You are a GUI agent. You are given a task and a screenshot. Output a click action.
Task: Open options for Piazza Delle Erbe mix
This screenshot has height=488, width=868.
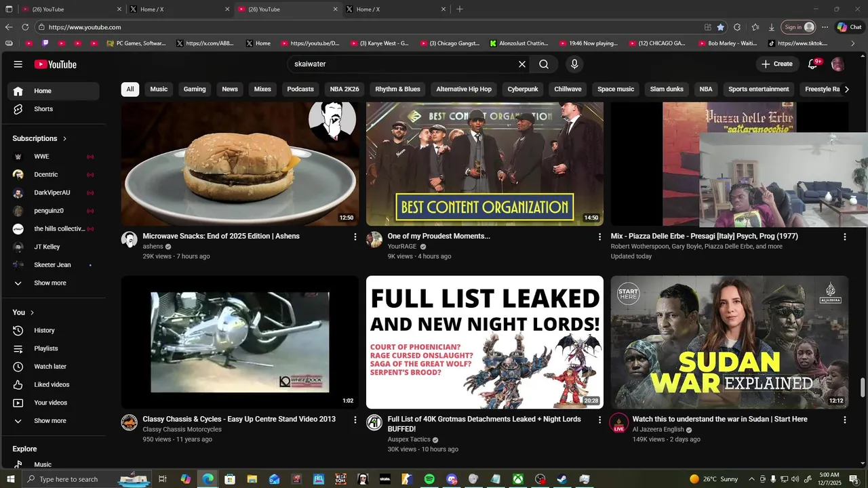844,237
